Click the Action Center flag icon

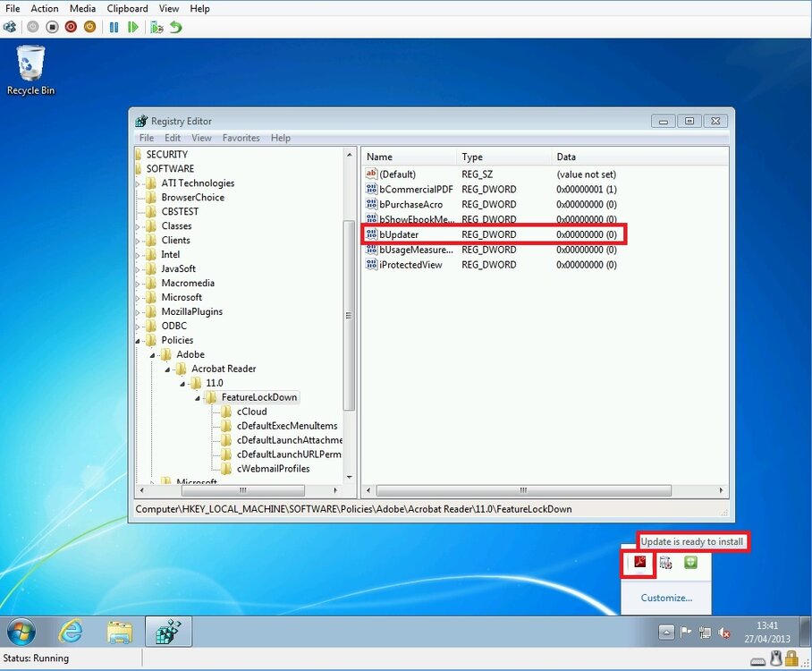pyautogui.click(x=686, y=632)
